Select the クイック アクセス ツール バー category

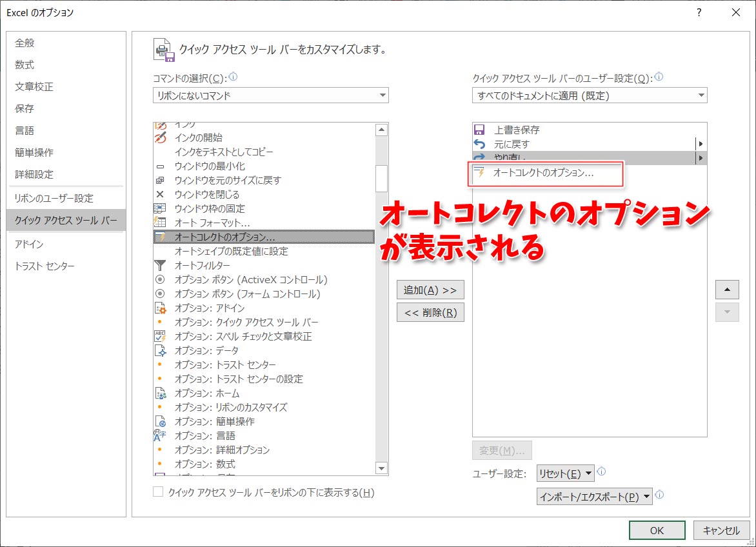coord(66,220)
